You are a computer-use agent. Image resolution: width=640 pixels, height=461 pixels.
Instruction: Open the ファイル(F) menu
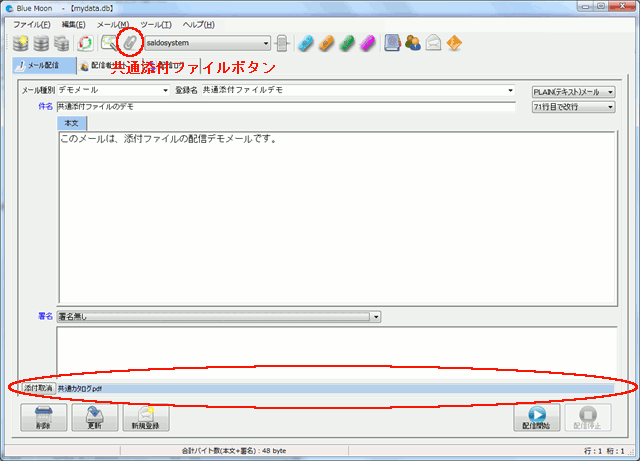coord(32,24)
